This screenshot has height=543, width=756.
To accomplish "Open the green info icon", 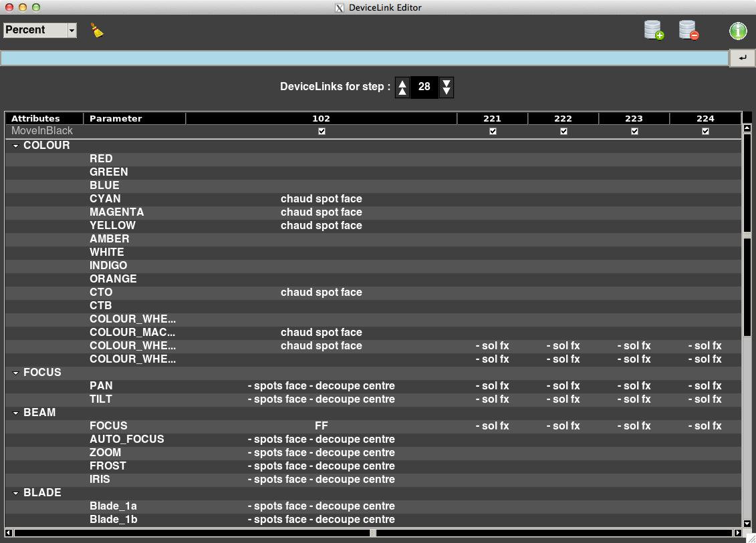I will (737, 31).
